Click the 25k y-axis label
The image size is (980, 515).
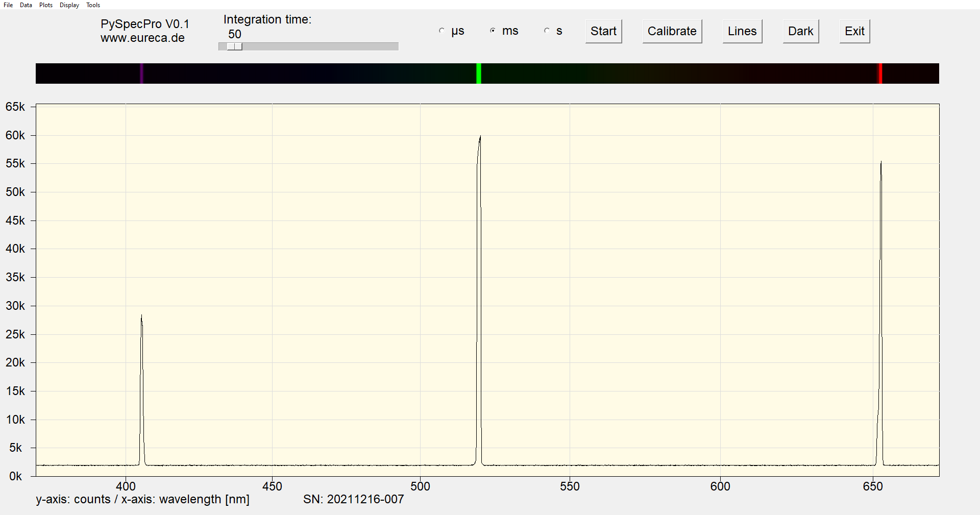point(15,334)
